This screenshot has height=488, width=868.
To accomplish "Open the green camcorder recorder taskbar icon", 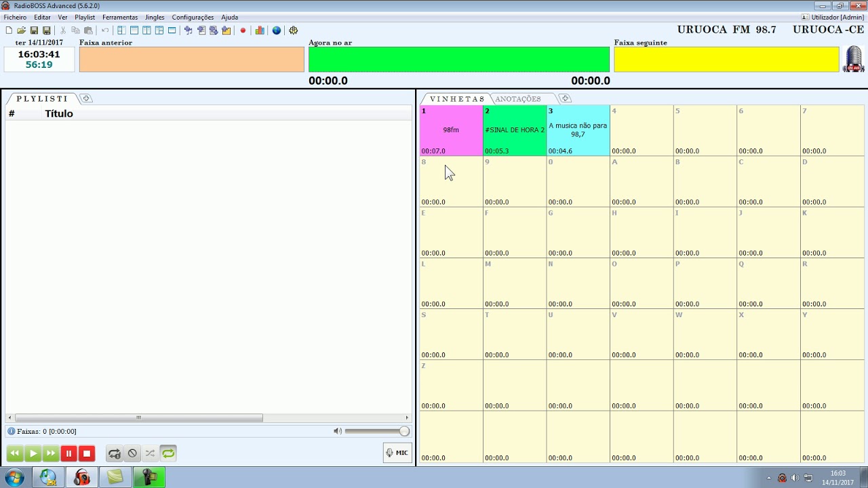I will tap(149, 477).
